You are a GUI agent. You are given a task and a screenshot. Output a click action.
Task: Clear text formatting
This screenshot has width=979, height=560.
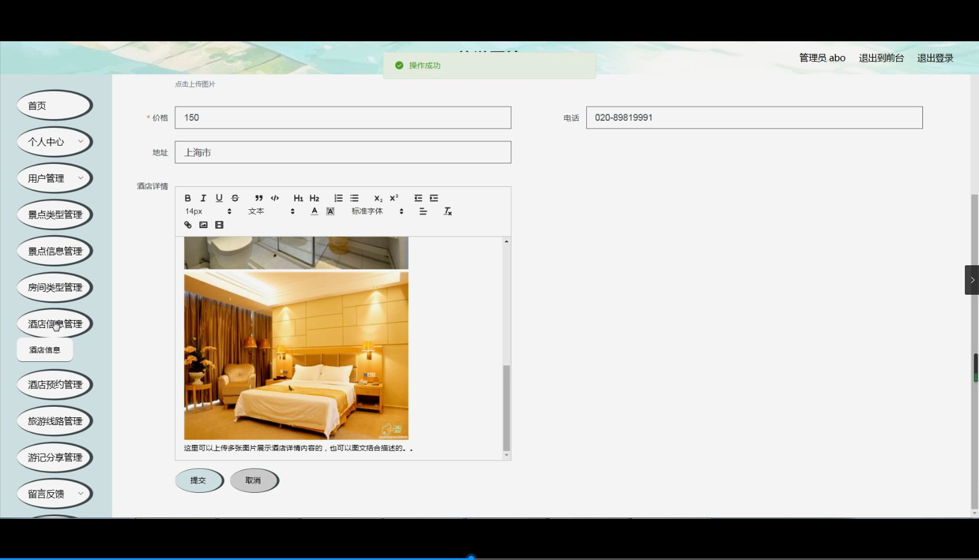point(448,211)
